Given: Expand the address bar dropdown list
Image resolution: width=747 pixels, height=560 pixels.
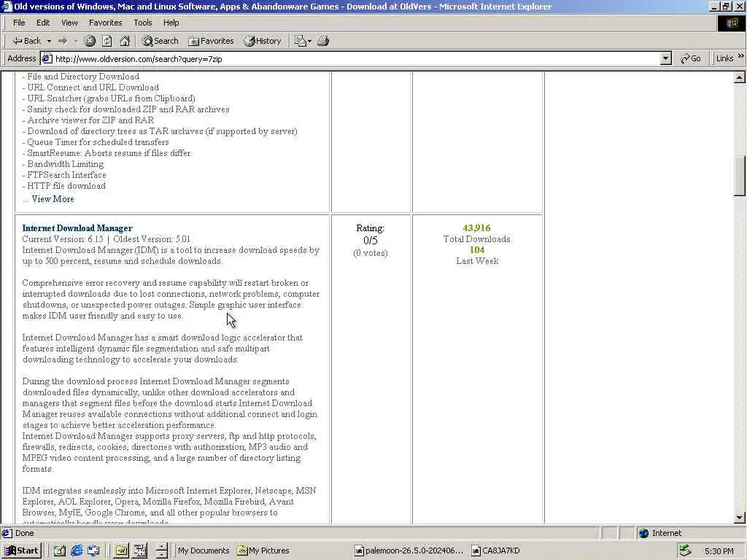Looking at the screenshot, I should (x=666, y=59).
